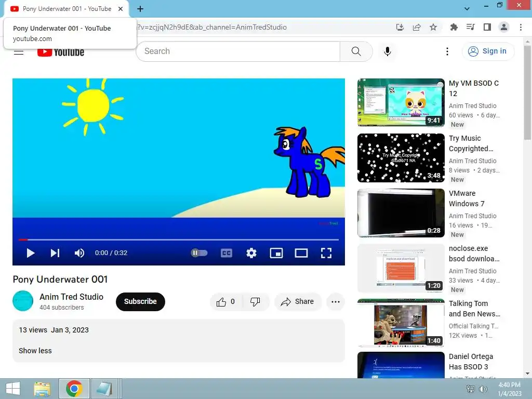The height and width of the screenshot is (399, 532).
Task: Open more actions menu beside Share
Action: pyautogui.click(x=336, y=302)
